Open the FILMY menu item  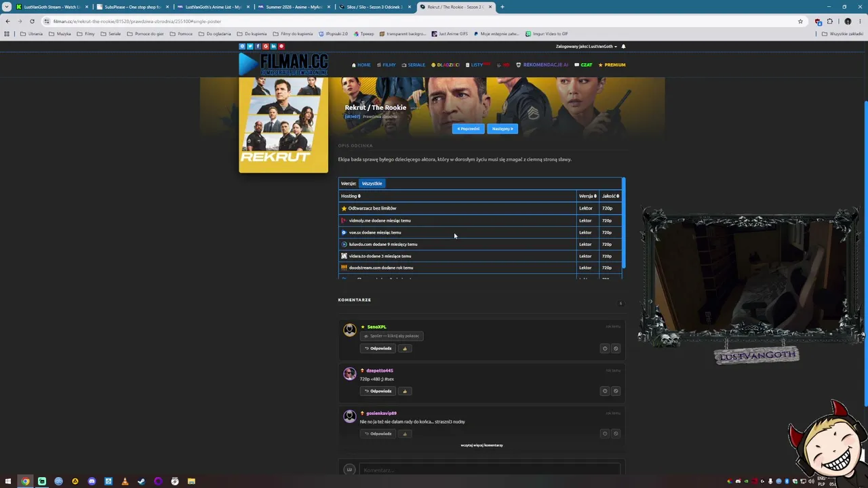[387, 65]
